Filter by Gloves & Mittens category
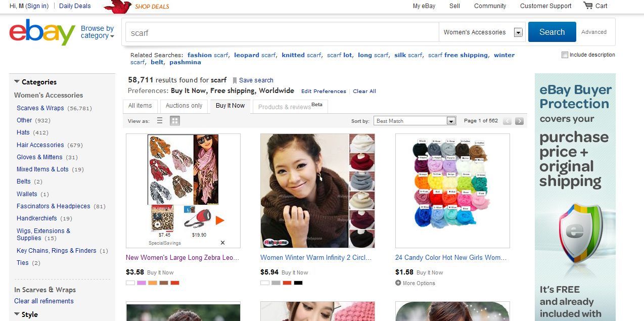The width and height of the screenshot is (644, 321). [x=39, y=157]
